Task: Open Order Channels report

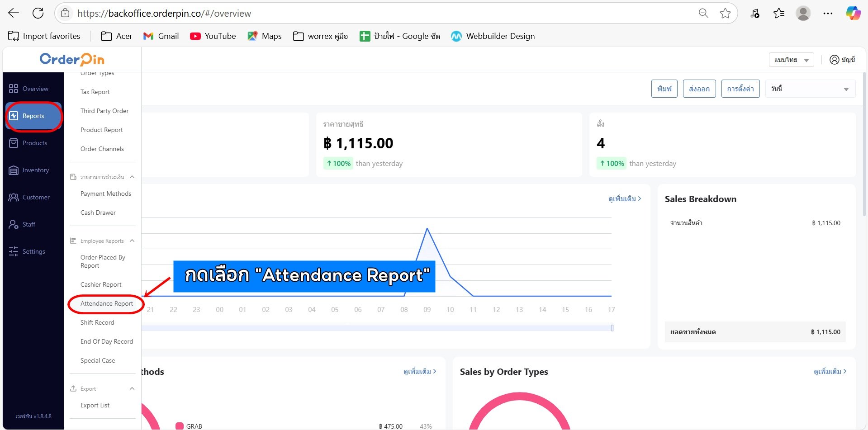Action: pyautogui.click(x=102, y=149)
